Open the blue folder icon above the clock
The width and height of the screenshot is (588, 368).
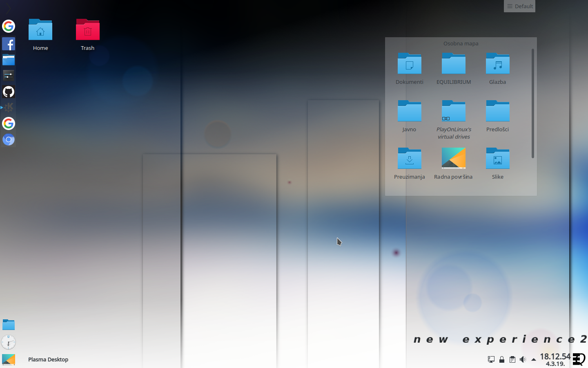(9, 325)
